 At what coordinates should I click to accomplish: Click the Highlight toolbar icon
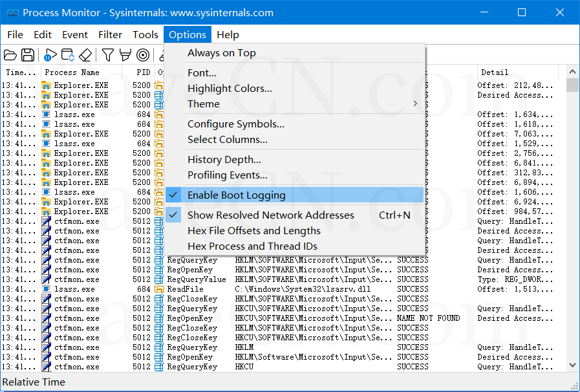click(125, 55)
